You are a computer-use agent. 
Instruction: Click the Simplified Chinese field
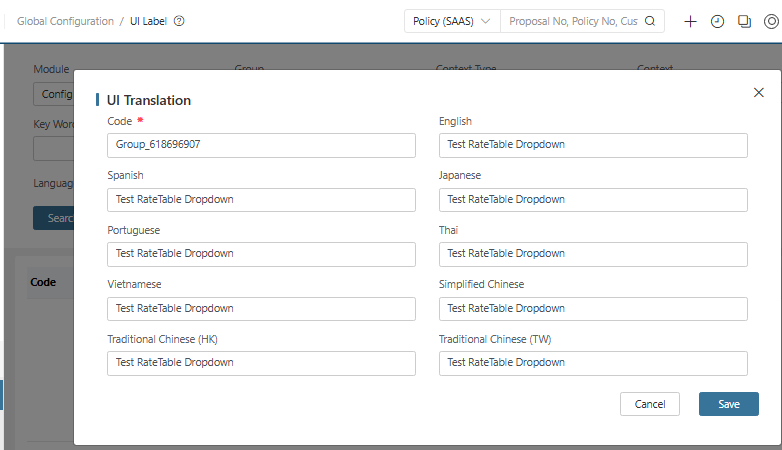pos(593,309)
